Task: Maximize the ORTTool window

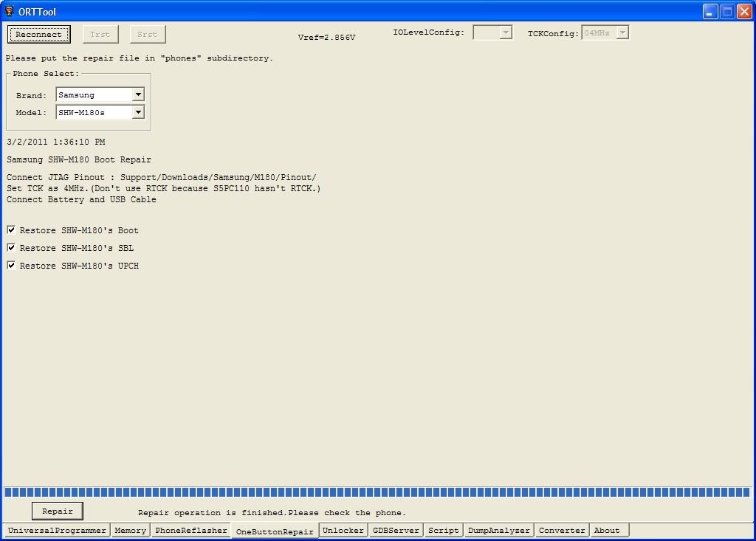Action: [727, 12]
